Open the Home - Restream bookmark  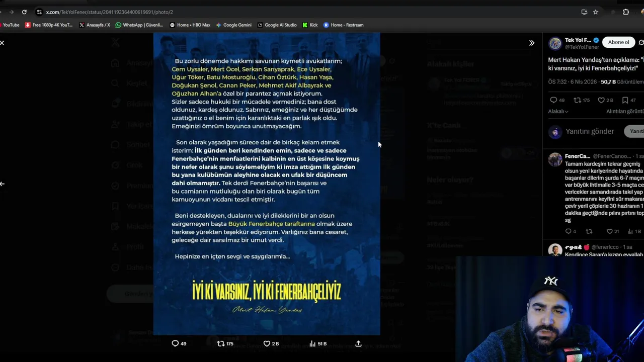[343, 25]
